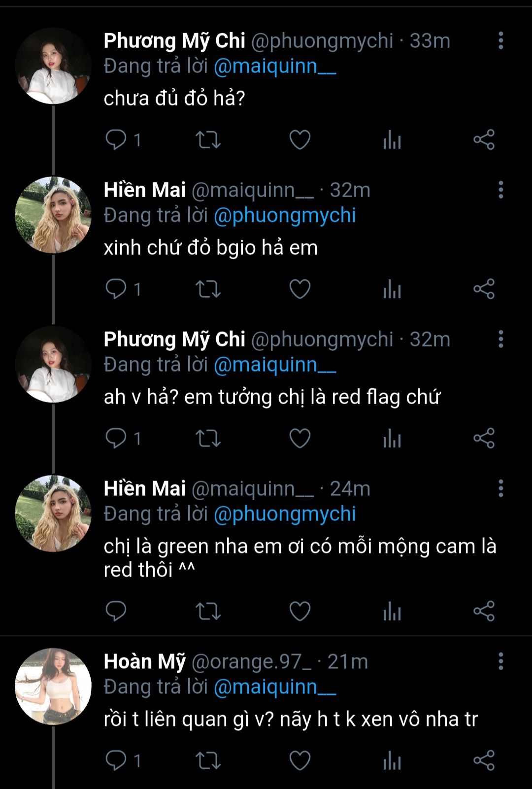Reply to Hiền Mai's "chị là green" tweet
Image resolution: width=532 pixels, height=789 pixels.
coord(116,611)
